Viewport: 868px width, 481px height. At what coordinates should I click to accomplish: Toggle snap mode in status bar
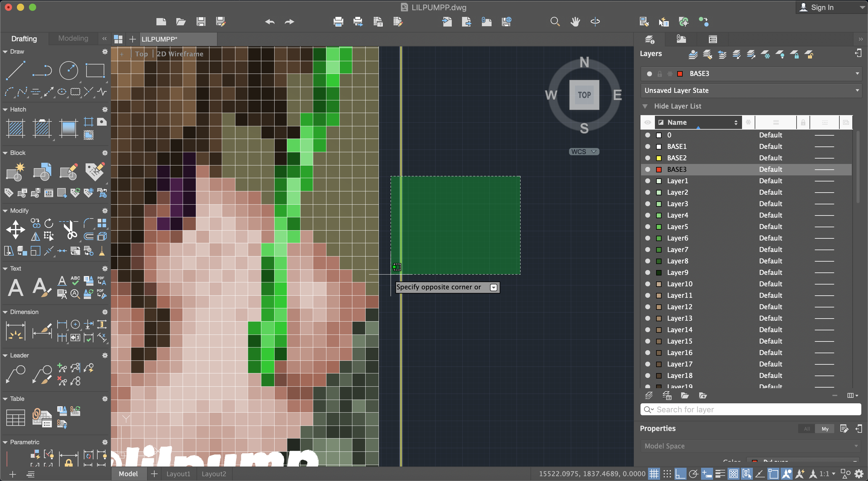pos(667,473)
